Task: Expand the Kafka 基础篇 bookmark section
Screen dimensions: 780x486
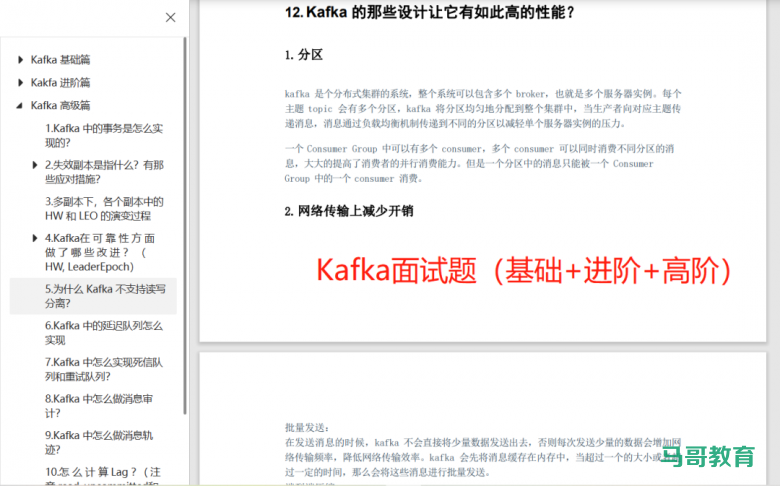Action: click(20, 60)
